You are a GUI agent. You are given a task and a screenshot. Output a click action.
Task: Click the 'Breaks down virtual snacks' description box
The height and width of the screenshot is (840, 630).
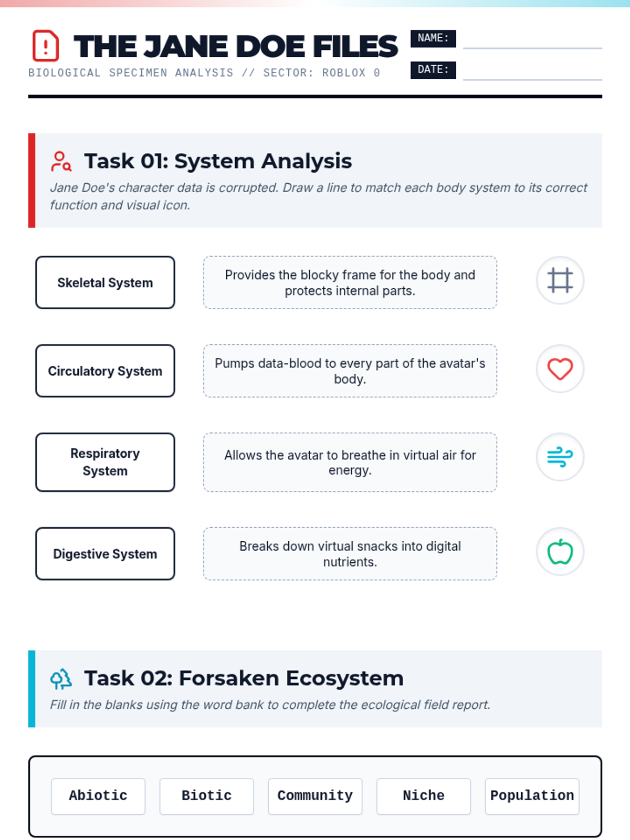coord(350,553)
